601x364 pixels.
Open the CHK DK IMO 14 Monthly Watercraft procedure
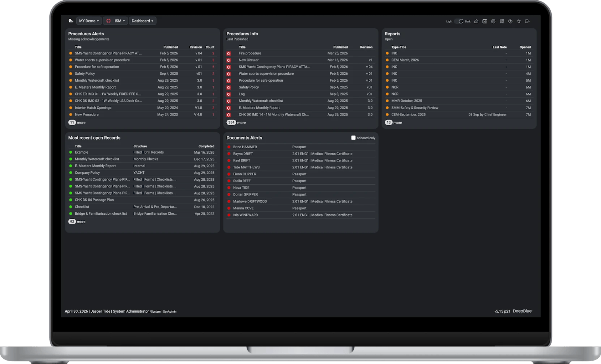pos(274,115)
